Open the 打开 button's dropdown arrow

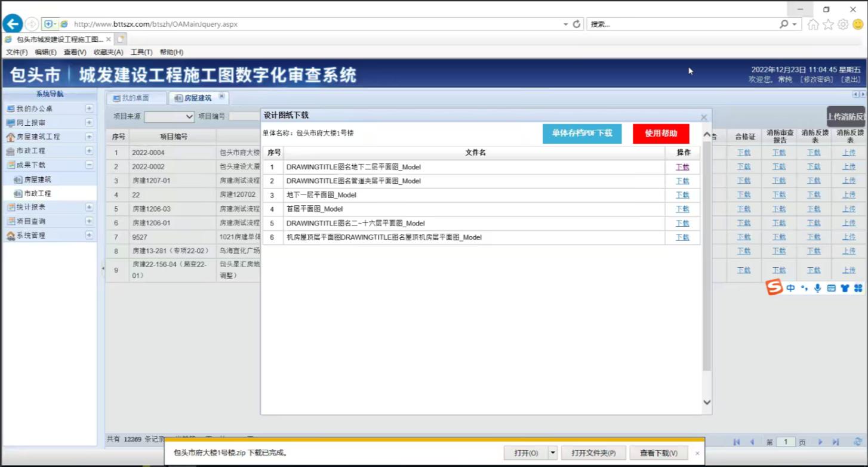(x=552, y=453)
